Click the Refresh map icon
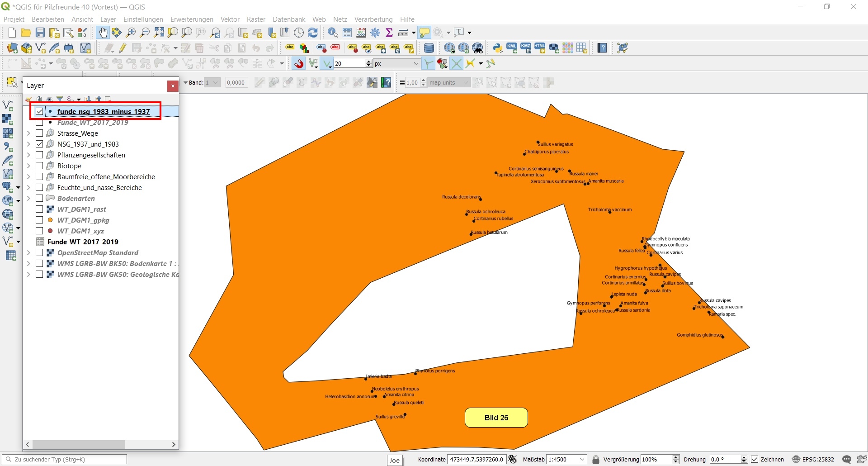 click(x=313, y=33)
